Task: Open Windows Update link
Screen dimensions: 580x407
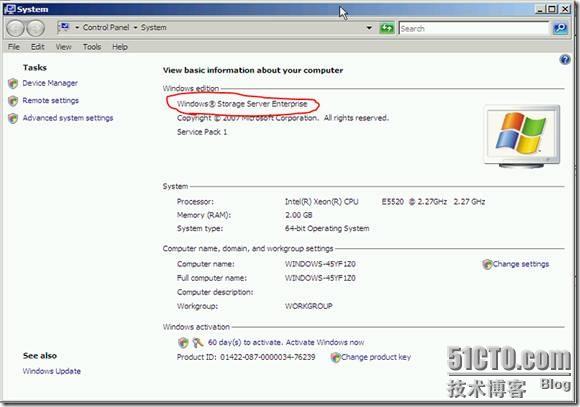Action: tap(51, 371)
